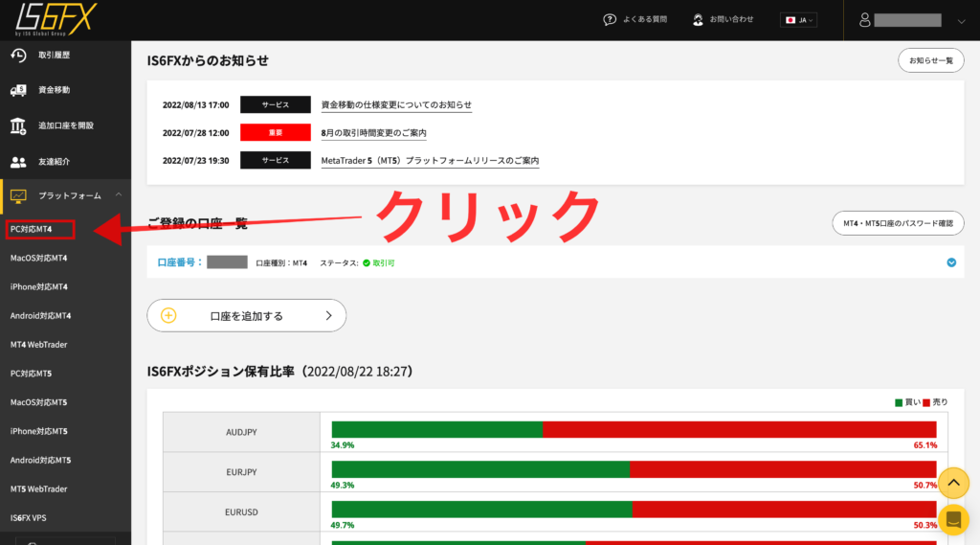Click the EURUSD green buy bar
The width and height of the screenshot is (980, 545).
click(x=481, y=510)
